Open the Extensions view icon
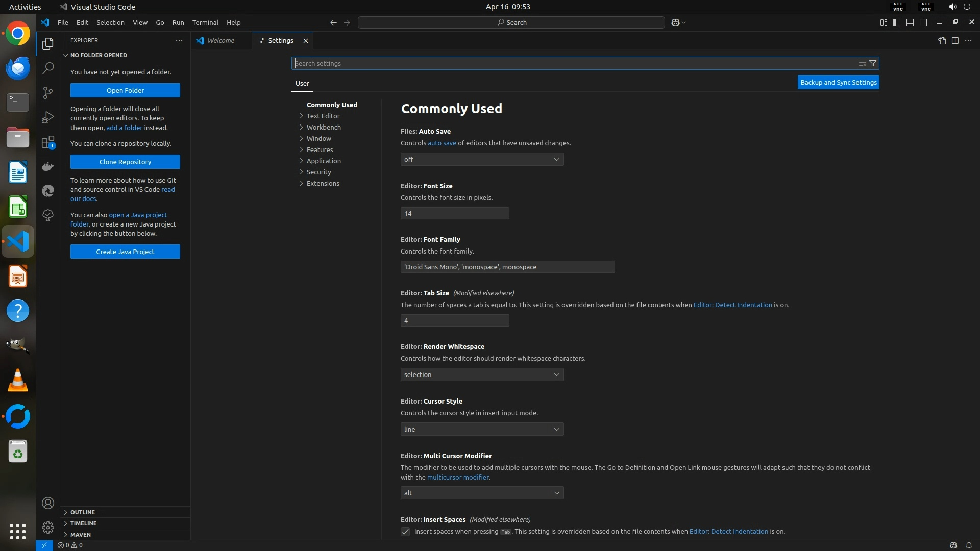Screen dimensions: 980x551 [48, 142]
